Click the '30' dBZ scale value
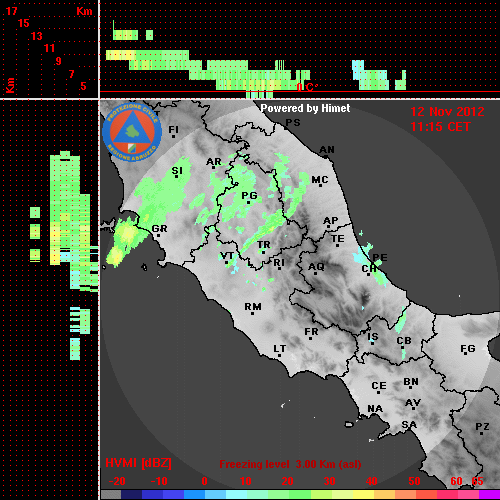The width and height of the screenshot is (500, 500). tap(330, 481)
